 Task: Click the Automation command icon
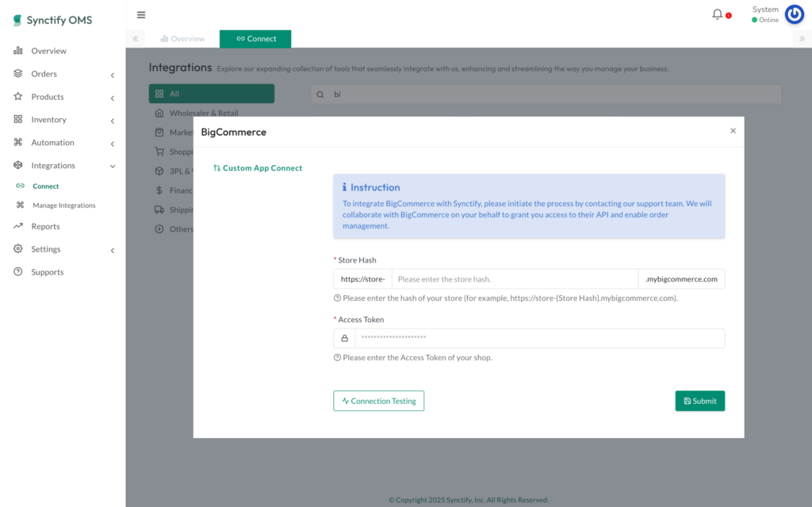[18, 142]
